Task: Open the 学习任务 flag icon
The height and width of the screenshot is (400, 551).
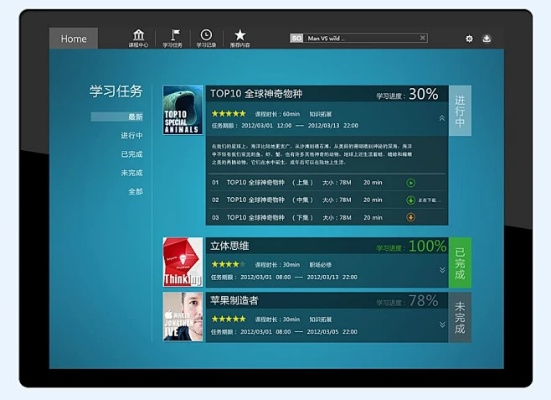Action: click(x=173, y=38)
